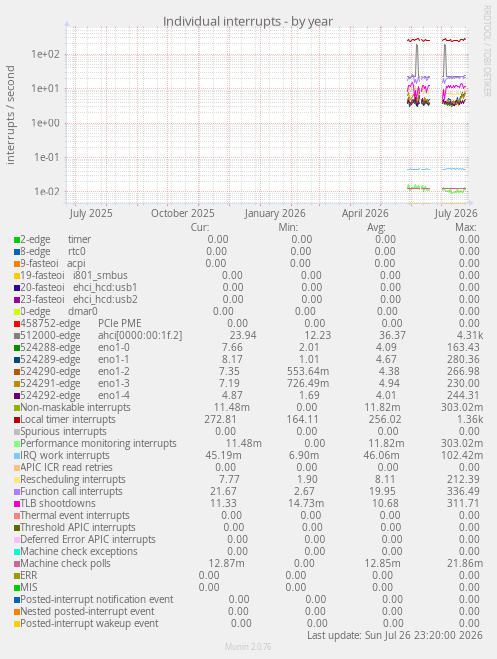Click the dark red Local timer interrupts swatch
This screenshot has height=659, width=497.
coord(17,420)
